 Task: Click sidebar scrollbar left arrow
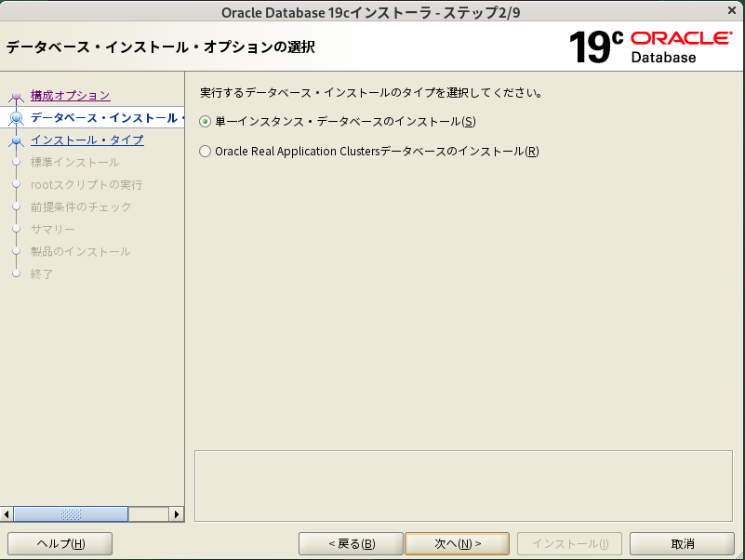(7, 513)
